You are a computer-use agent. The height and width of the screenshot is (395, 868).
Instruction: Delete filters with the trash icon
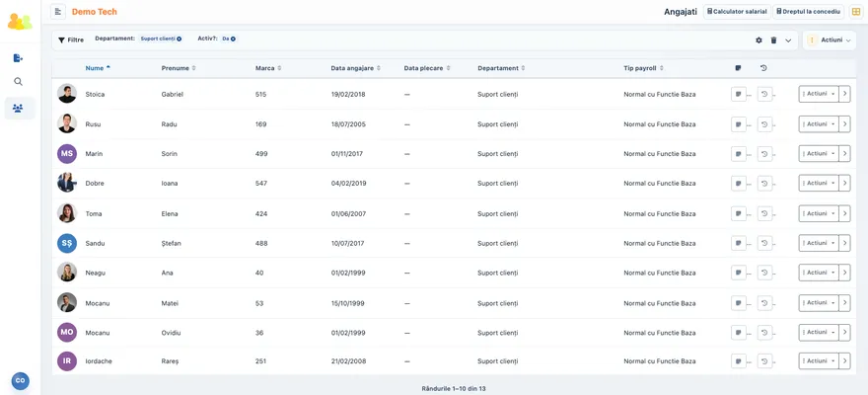774,40
